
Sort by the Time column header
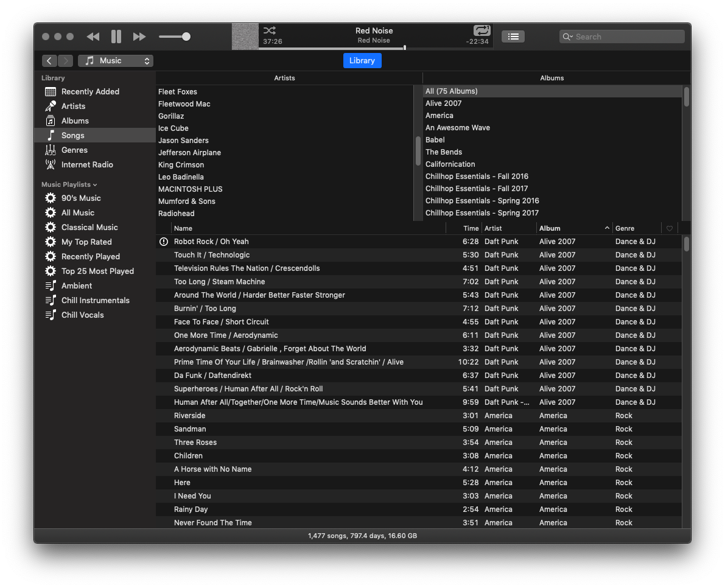pos(464,228)
